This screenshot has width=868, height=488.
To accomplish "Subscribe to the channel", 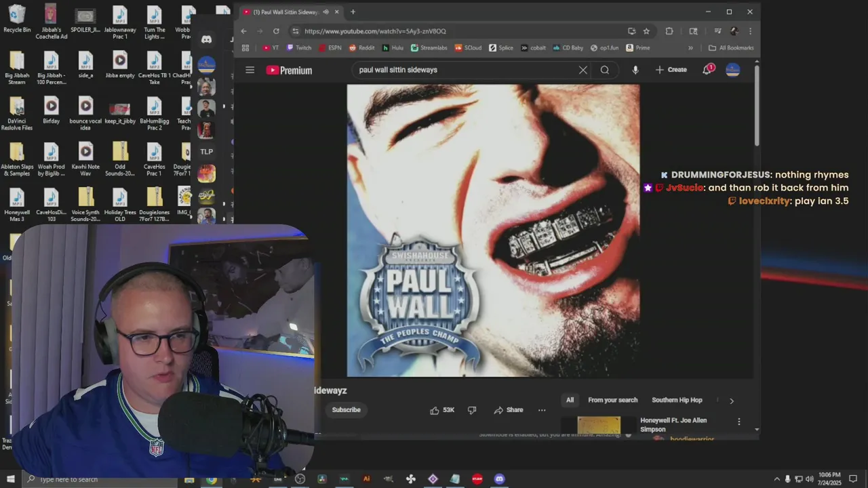I will coord(346,410).
